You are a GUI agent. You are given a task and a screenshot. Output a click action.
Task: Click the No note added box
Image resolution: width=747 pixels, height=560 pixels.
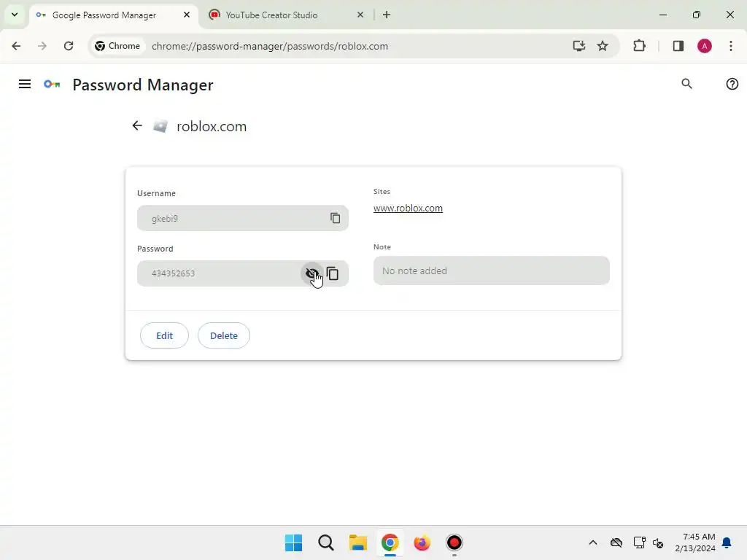491,271
